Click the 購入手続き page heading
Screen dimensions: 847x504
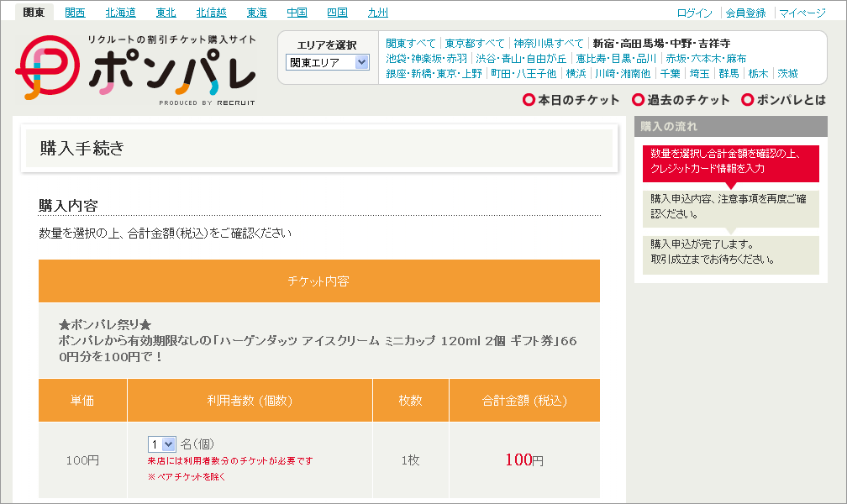coord(82,148)
